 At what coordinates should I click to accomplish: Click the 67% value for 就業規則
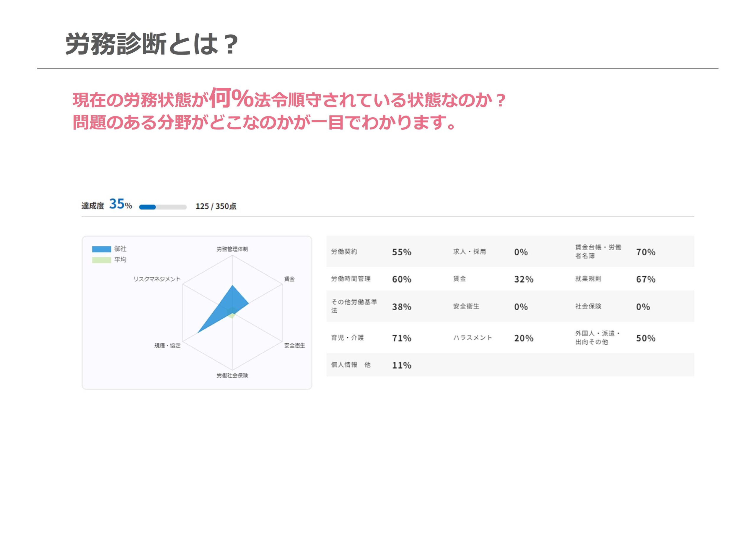pos(645,280)
